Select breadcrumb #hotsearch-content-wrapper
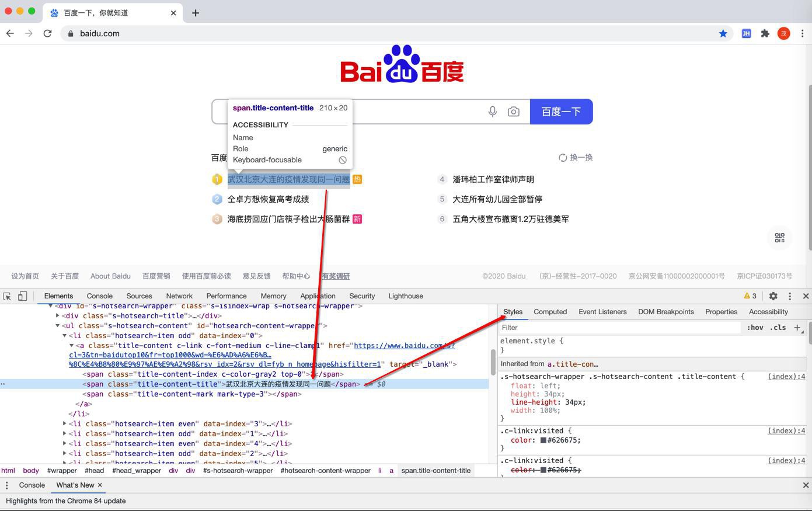The height and width of the screenshot is (511, 812). pos(325,471)
